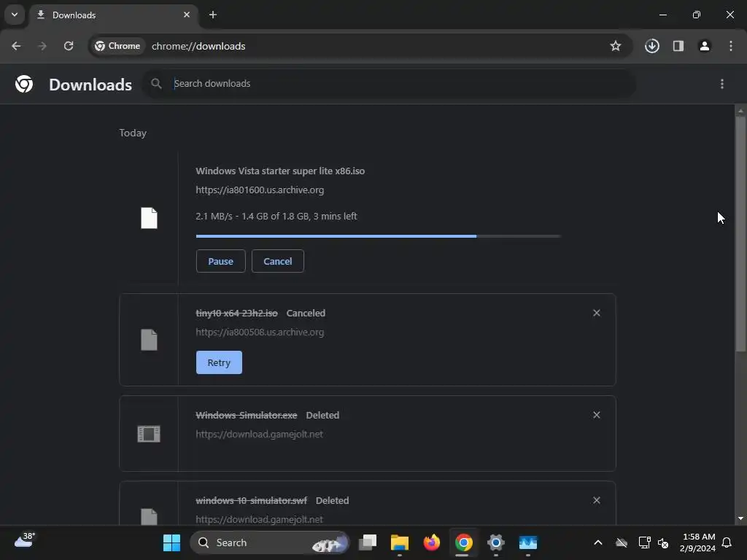
Task: Toggle the Chrome side panel
Action: coord(678,46)
